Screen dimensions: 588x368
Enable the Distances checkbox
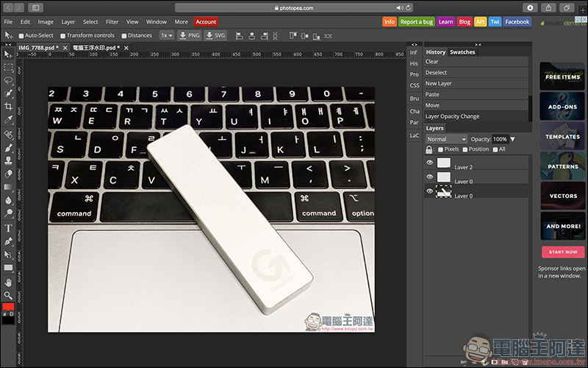click(124, 35)
